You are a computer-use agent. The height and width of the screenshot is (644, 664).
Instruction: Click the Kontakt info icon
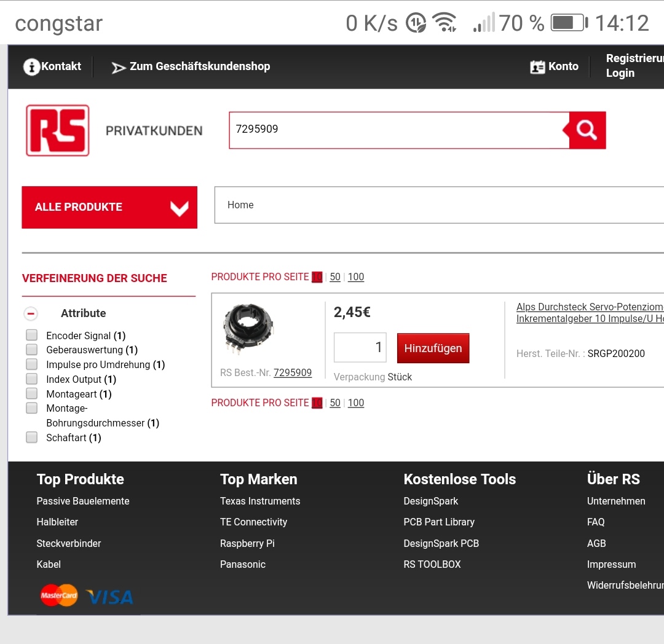pos(31,66)
